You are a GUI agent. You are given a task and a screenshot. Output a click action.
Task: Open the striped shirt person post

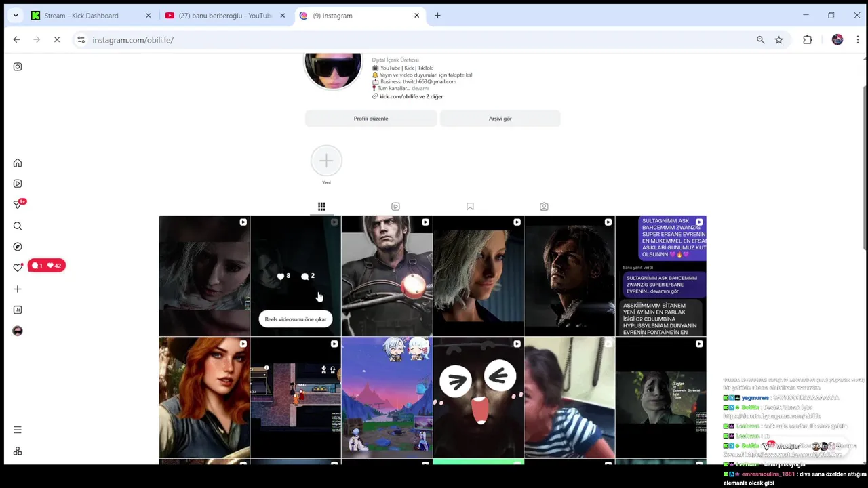point(569,398)
